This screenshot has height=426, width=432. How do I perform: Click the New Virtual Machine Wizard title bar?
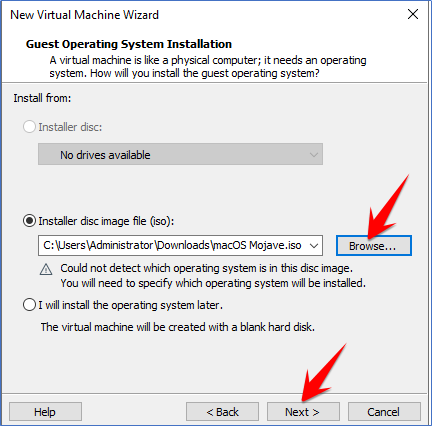84,15
